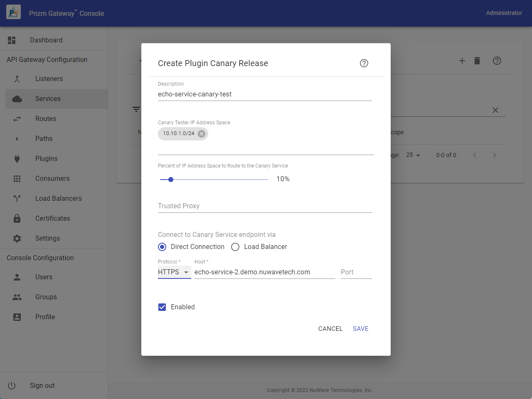Go to Load Balancers in the sidebar
This screenshot has width=532, height=399.
click(x=58, y=198)
